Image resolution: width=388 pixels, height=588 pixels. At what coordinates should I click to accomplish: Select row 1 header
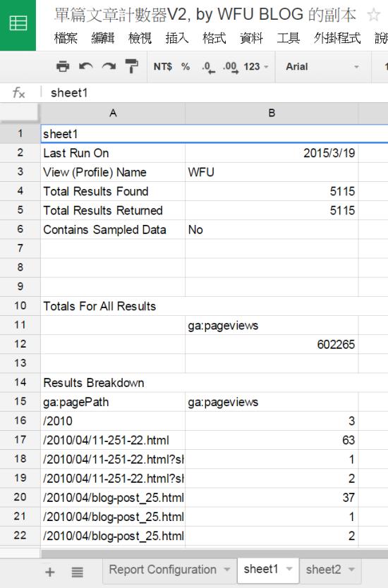coord(20,133)
